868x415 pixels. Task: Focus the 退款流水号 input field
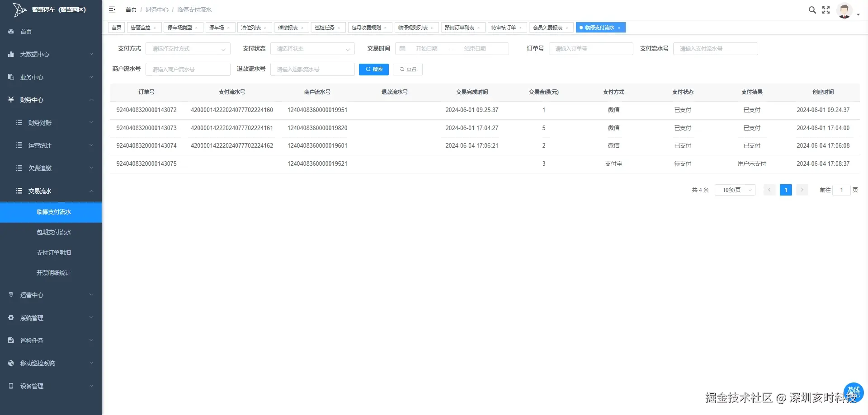click(312, 69)
